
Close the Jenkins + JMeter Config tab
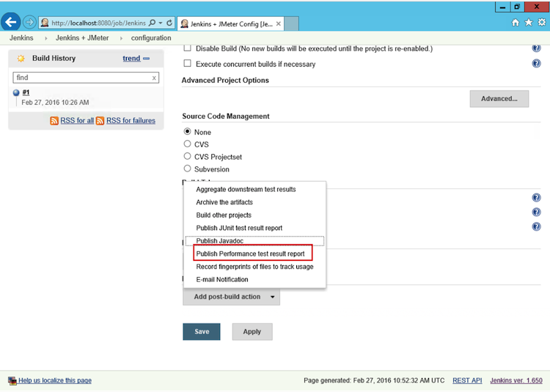278,24
